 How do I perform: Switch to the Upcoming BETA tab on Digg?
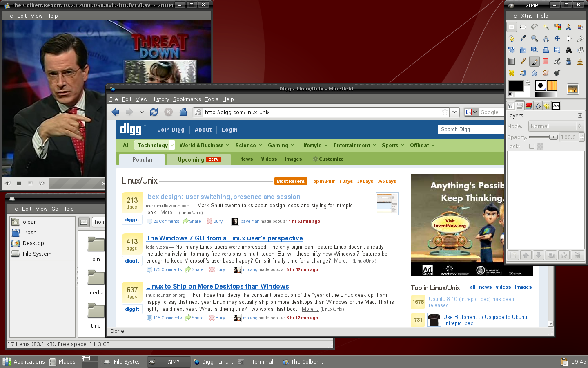[199, 159]
